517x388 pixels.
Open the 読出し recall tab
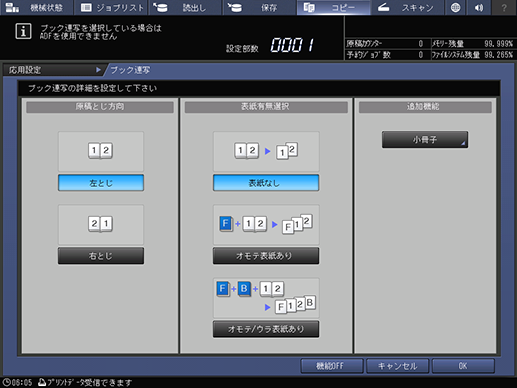point(185,7)
